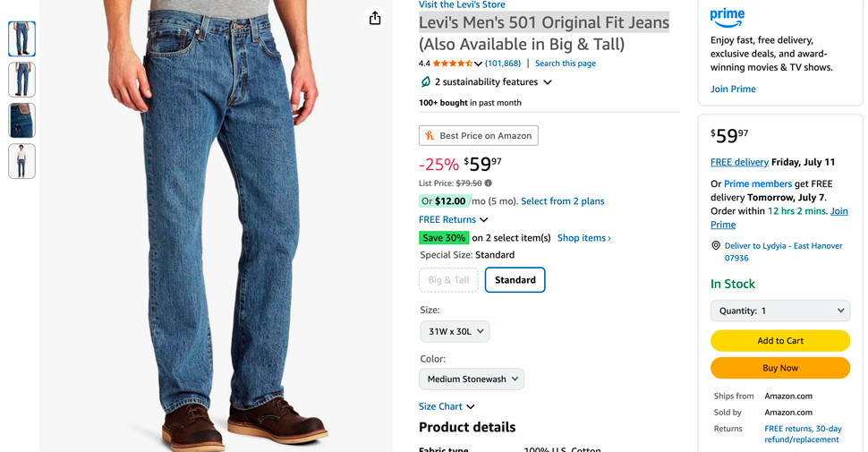Viewport: 868px width, 452px height.
Task: Expand the FREE Returns details
Action: [454, 219]
